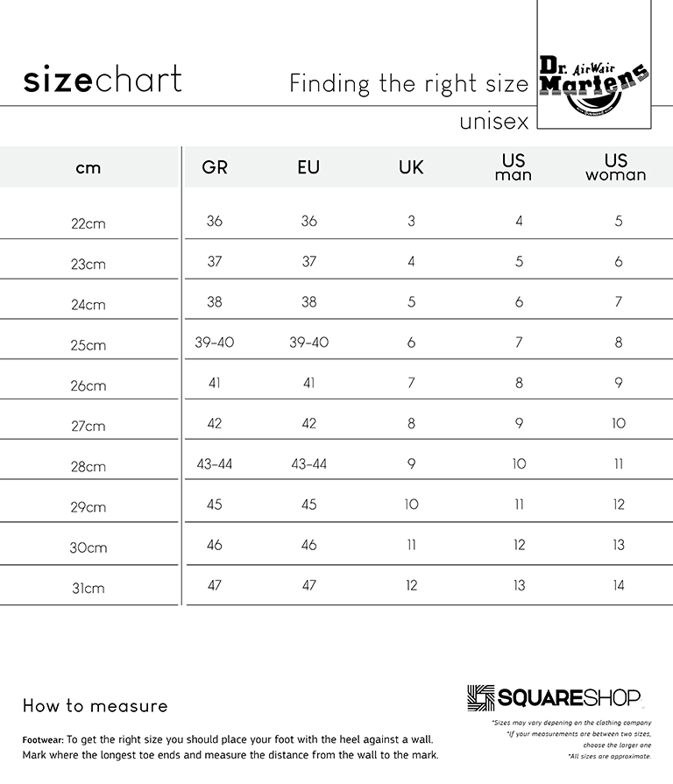This screenshot has width=673, height=784.
Task: Click the SquareShop logo icon
Action: (480, 697)
